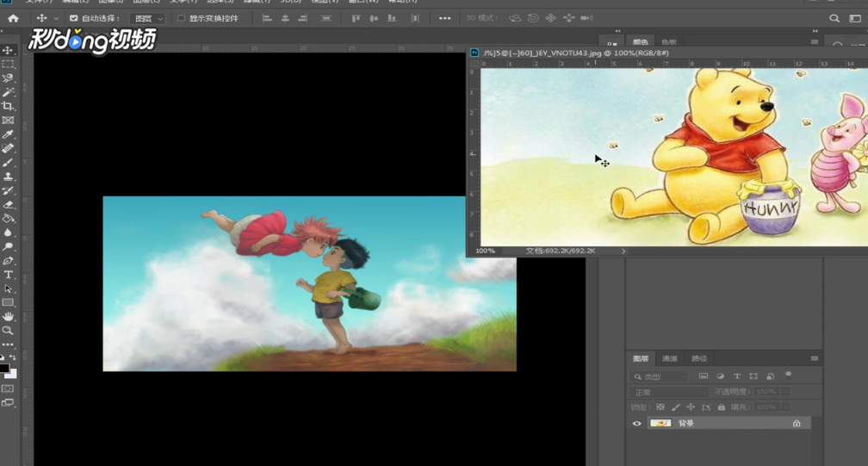This screenshot has height=466, width=868.
Task: Open more align options ellipsis
Action: coord(444,18)
